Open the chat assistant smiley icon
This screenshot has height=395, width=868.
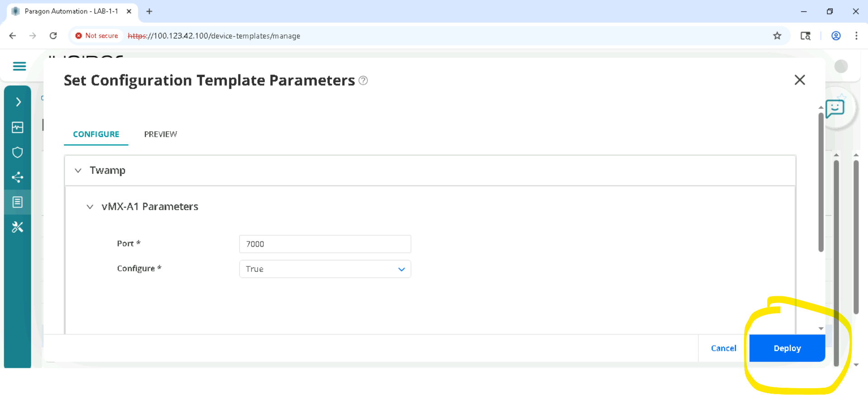[835, 108]
